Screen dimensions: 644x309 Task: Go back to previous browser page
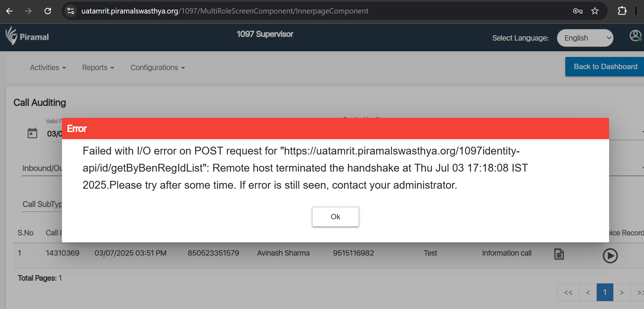[x=10, y=11]
